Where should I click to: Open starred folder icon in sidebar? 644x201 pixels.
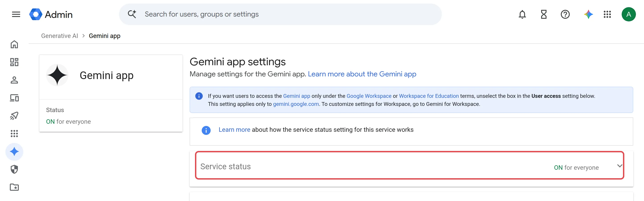(x=14, y=187)
